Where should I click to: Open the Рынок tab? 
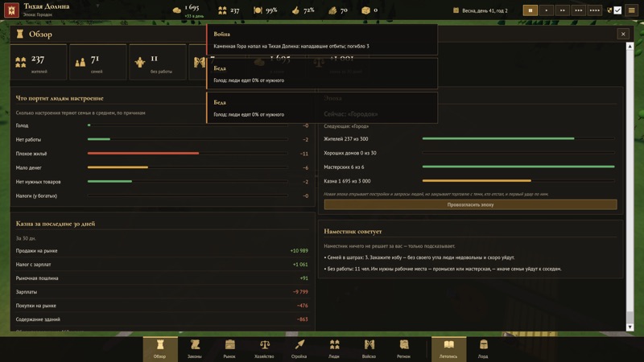click(x=229, y=349)
